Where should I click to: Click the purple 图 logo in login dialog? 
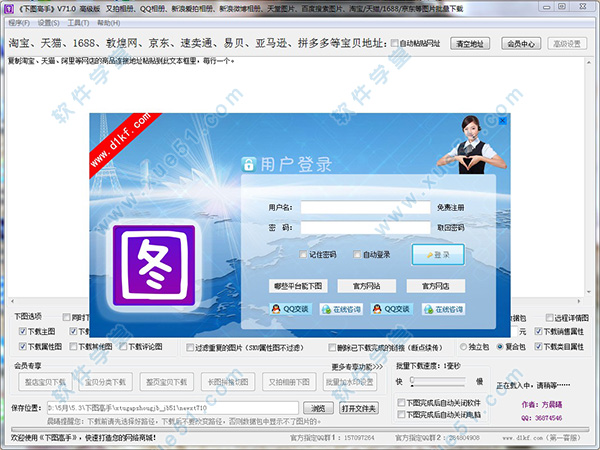[154, 265]
